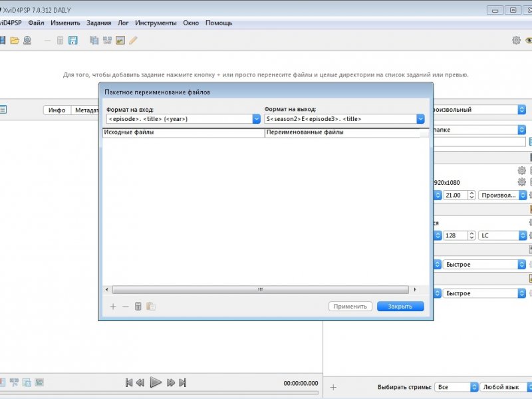The image size is (532, 399).
Task: Skip to start with the first-frame button
Action: [129, 383]
